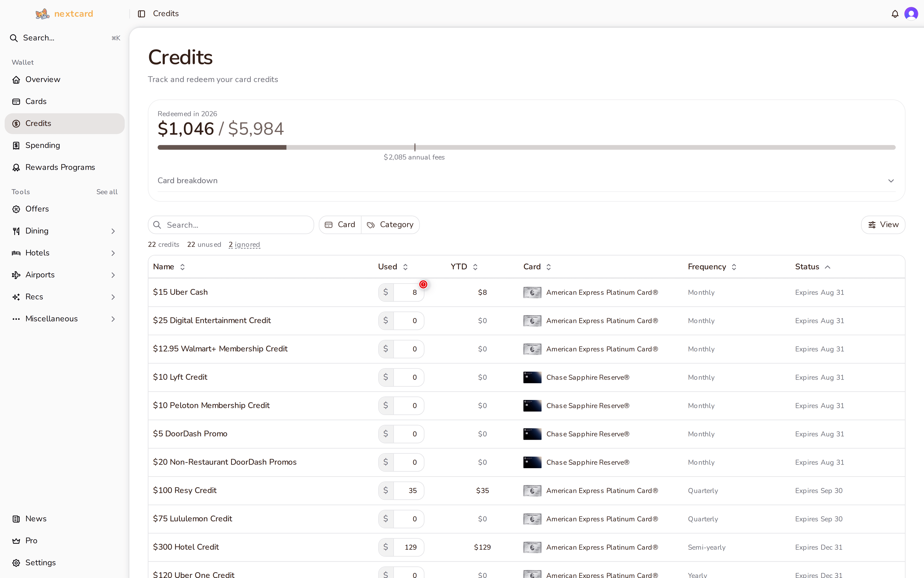This screenshot has height=578, width=924.
Task: Expand the Dining submenu chevron
Action: (x=113, y=231)
